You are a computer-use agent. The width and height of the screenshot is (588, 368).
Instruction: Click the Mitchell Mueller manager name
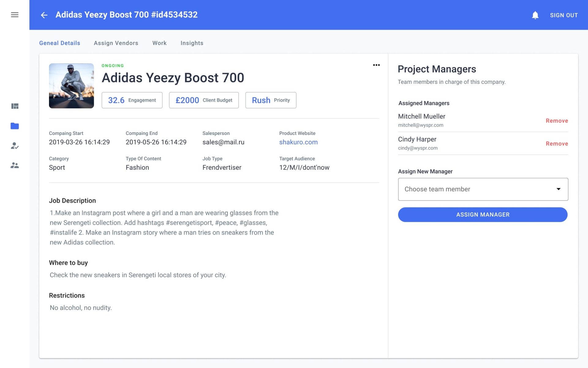coord(421,116)
